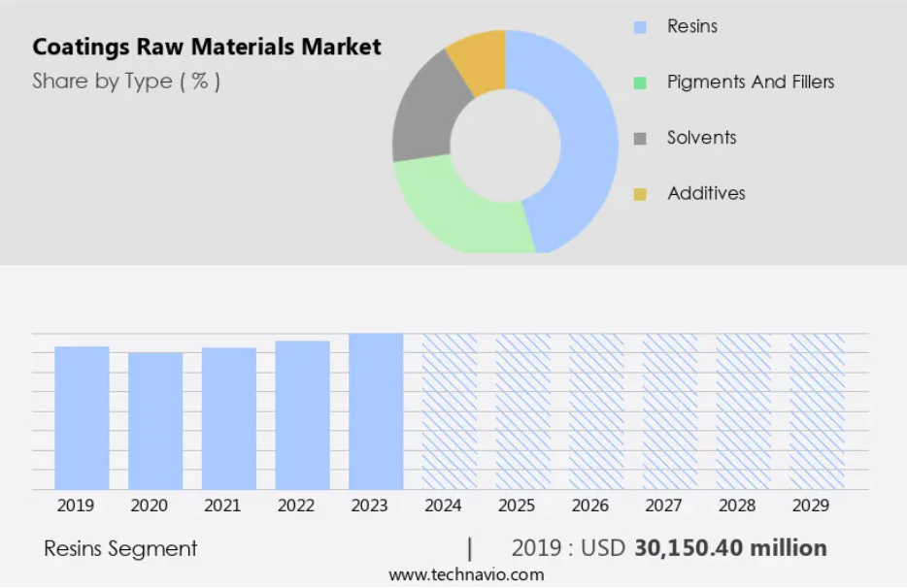Select the Resins legend label
The height and width of the screenshot is (588, 907).
click(691, 26)
